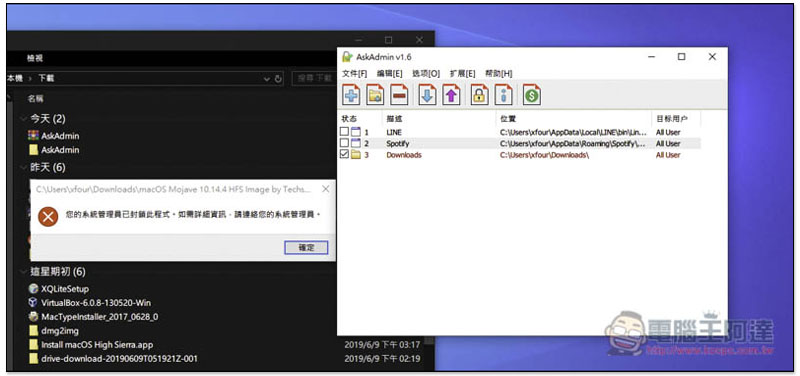Open the 编辑[E] menu

[x=390, y=73]
